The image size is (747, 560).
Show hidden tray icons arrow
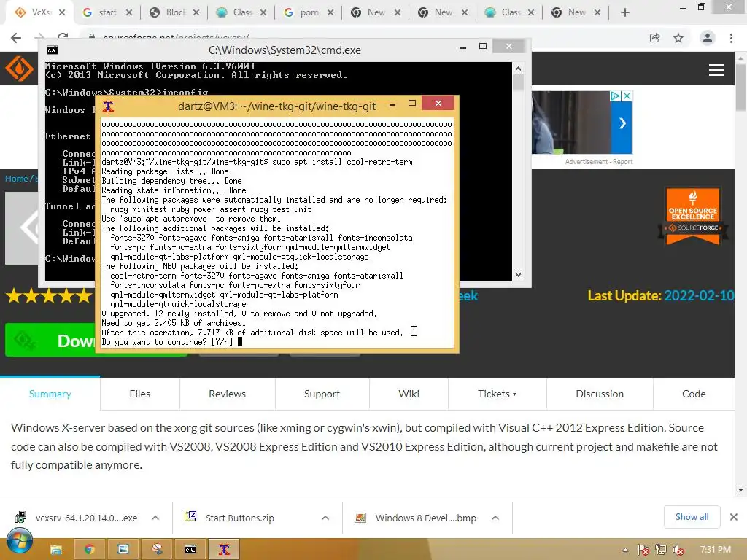tap(625, 551)
